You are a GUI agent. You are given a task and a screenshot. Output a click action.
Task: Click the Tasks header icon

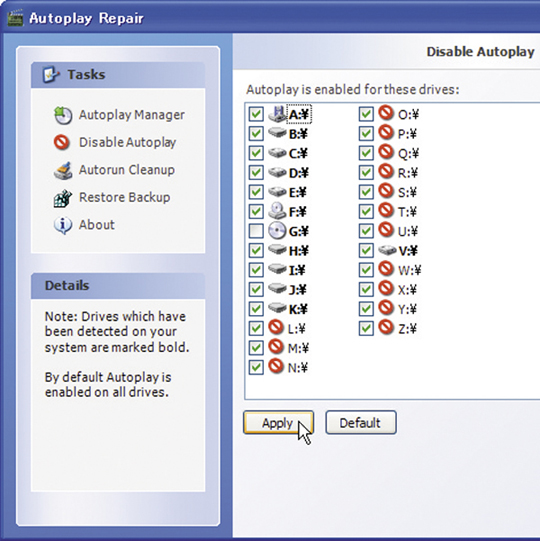(x=51, y=74)
